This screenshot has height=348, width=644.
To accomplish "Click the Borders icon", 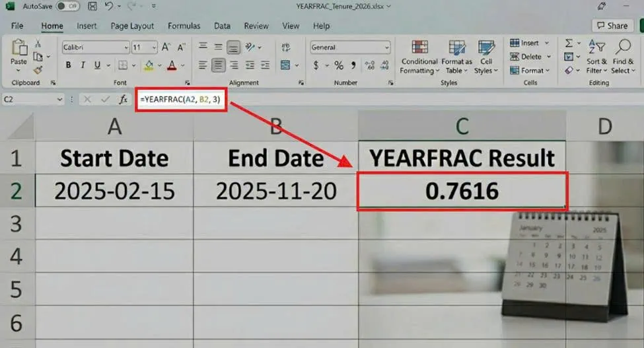I will point(122,65).
